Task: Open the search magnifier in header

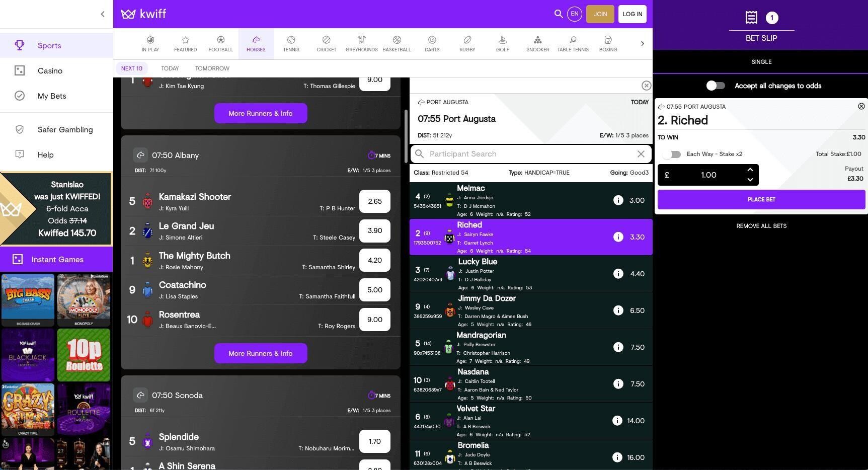Action: click(558, 14)
